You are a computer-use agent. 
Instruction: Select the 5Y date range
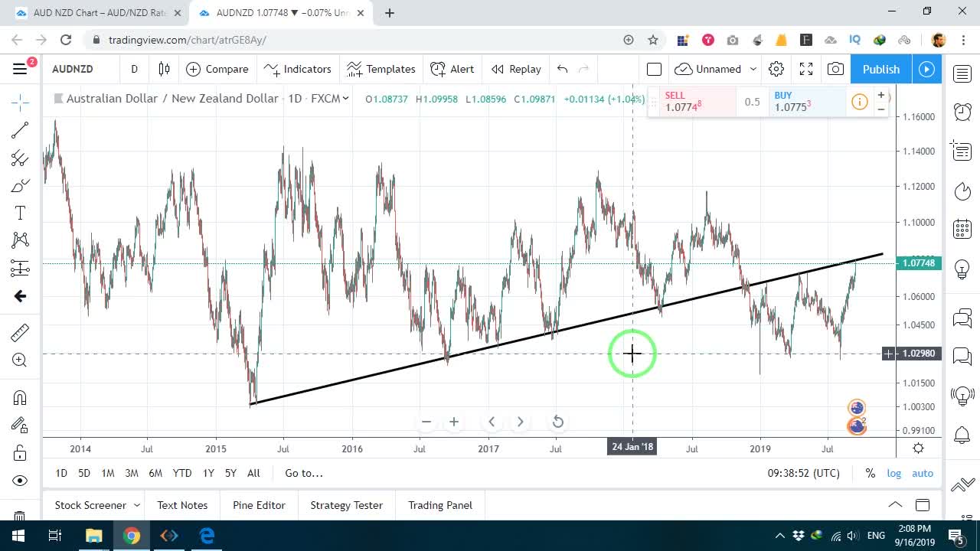(230, 473)
